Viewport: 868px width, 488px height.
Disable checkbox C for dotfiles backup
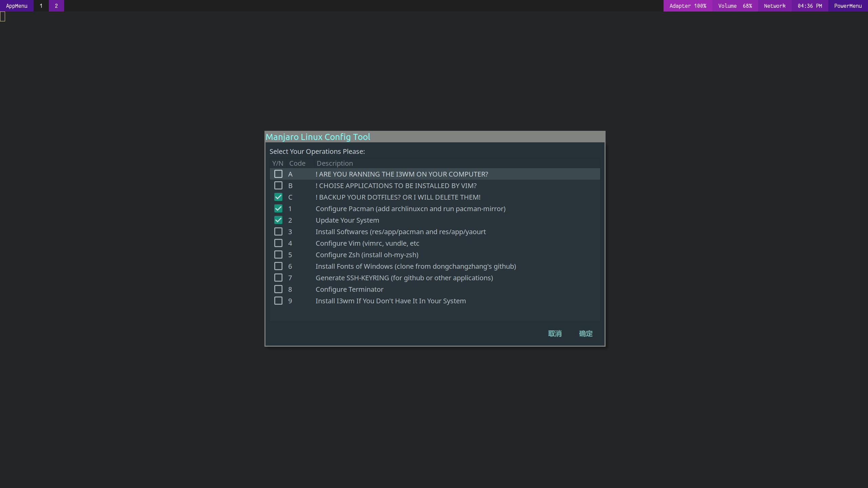click(x=278, y=197)
